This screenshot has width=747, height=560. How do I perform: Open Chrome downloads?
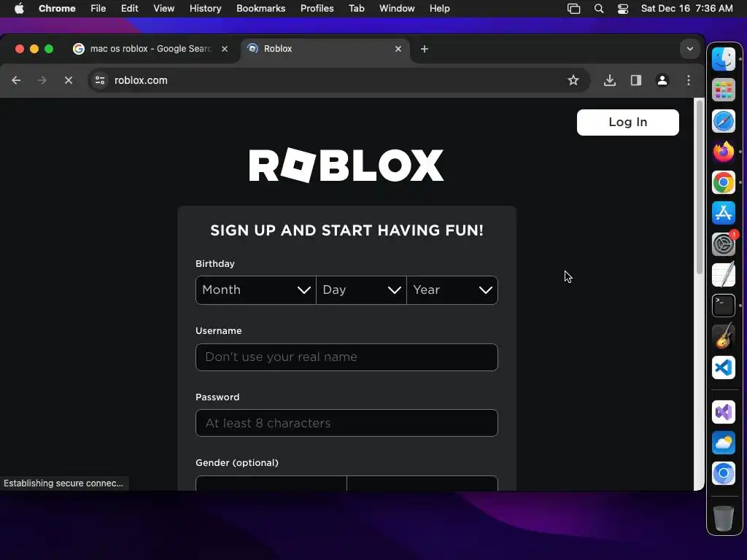[x=609, y=80]
